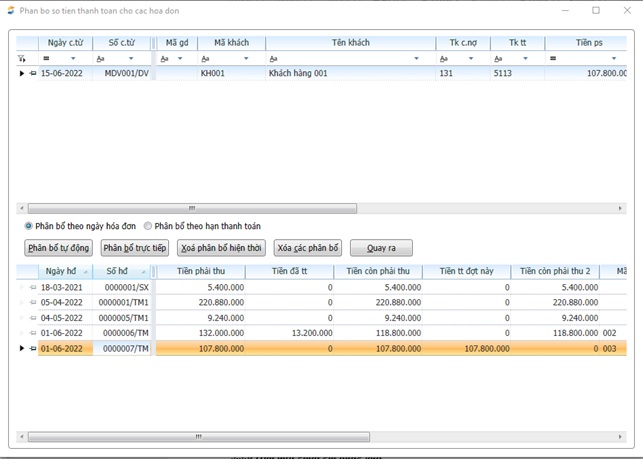Viewport: 643px width, 459px height.
Task: Select Phân bổ theo ngày hóa đơn option
Action: click(29, 226)
